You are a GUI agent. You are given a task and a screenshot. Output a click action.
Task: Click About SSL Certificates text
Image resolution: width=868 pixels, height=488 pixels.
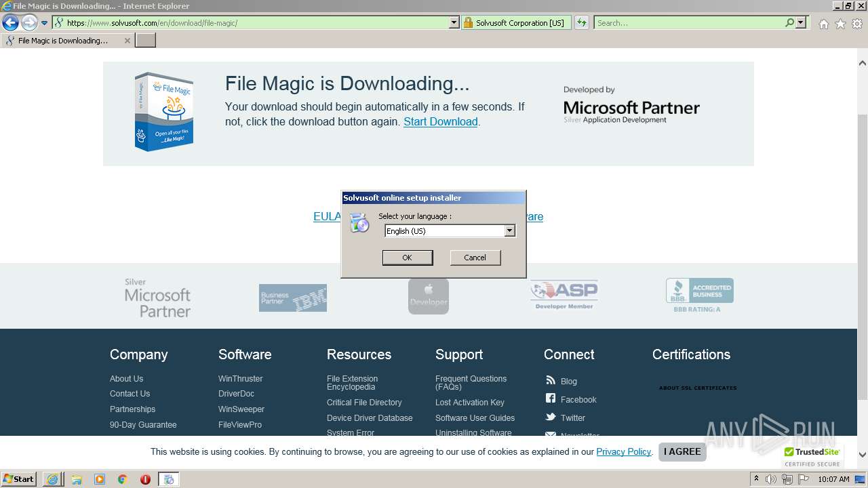pyautogui.click(x=698, y=388)
